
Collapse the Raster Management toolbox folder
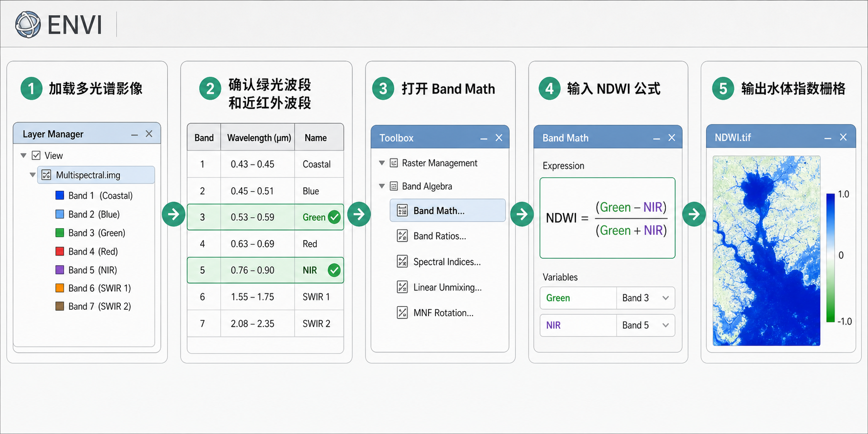(382, 163)
